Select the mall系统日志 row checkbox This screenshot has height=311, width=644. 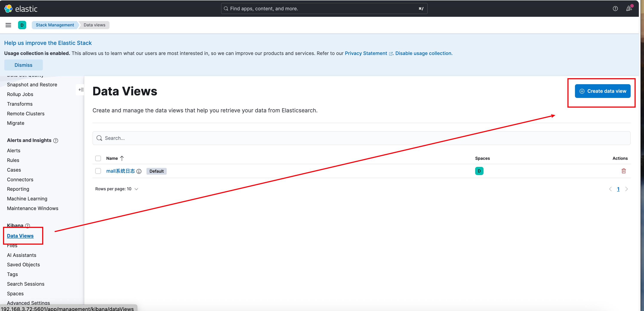click(98, 171)
